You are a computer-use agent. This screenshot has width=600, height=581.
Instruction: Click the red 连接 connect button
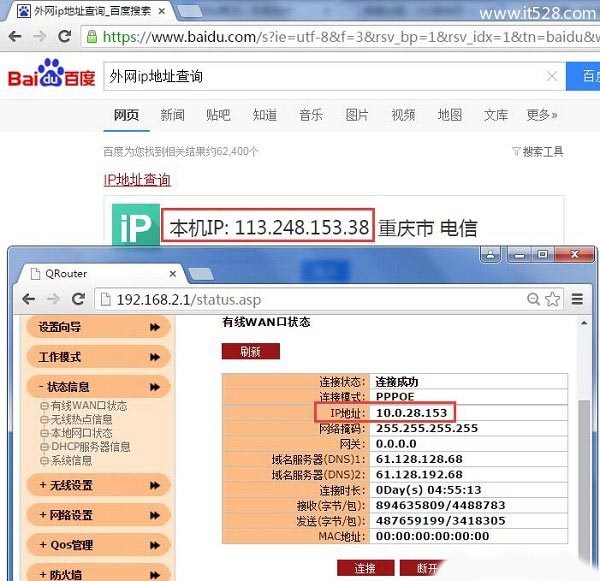(x=365, y=568)
